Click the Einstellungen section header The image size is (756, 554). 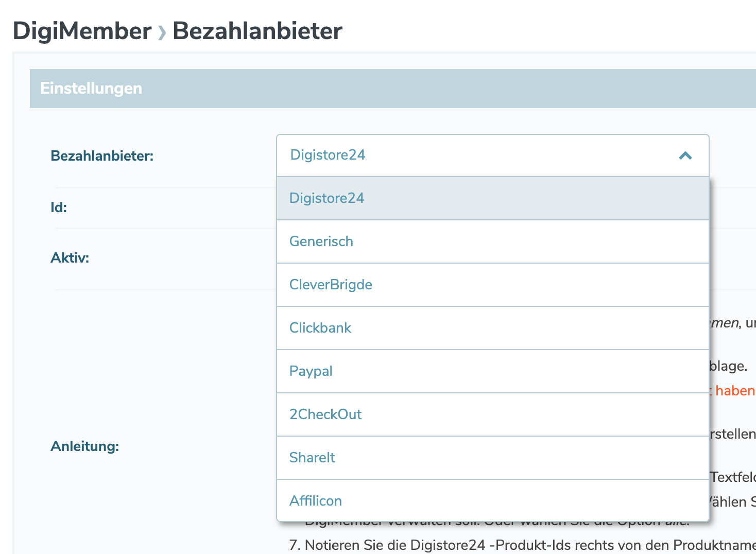[91, 88]
